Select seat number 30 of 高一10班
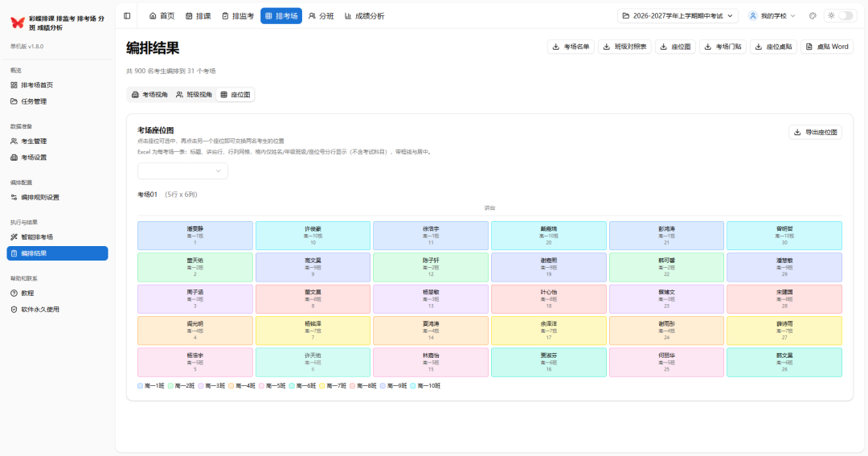Viewport: 868px width, 456px height. [784, 236]
